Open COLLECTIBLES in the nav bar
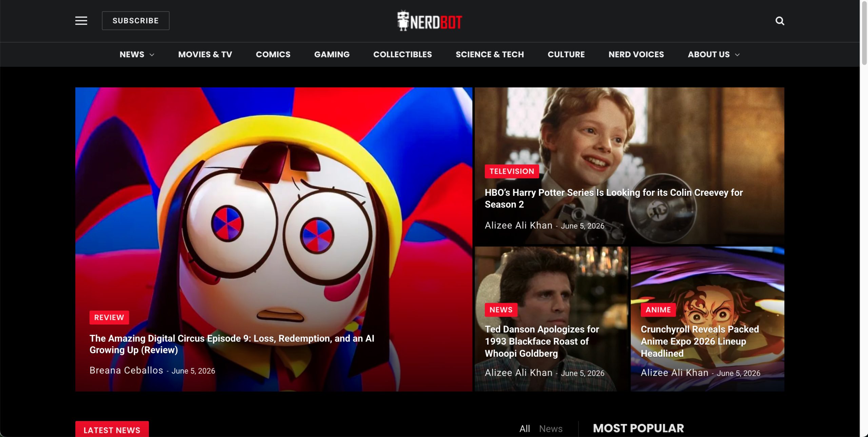This screenshot has height=437, width=868. [402, 55]
